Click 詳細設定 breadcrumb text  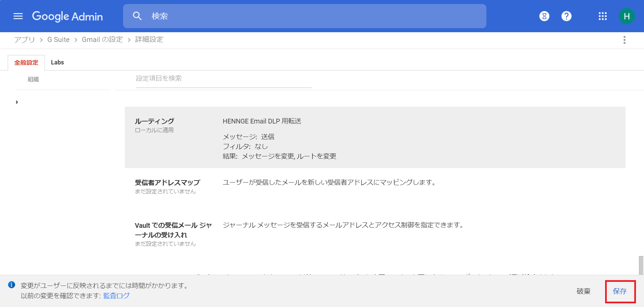[x=149, y=40]
